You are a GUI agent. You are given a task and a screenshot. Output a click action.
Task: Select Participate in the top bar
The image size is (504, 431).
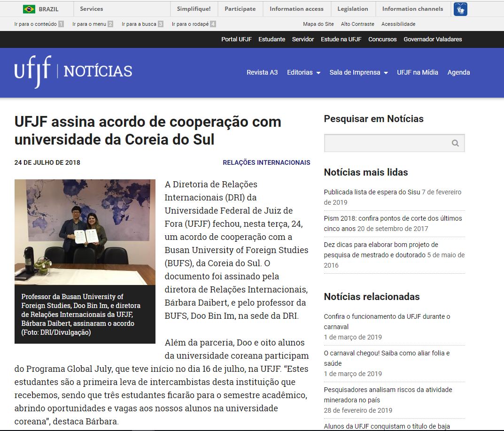click(x=240, y=9)
